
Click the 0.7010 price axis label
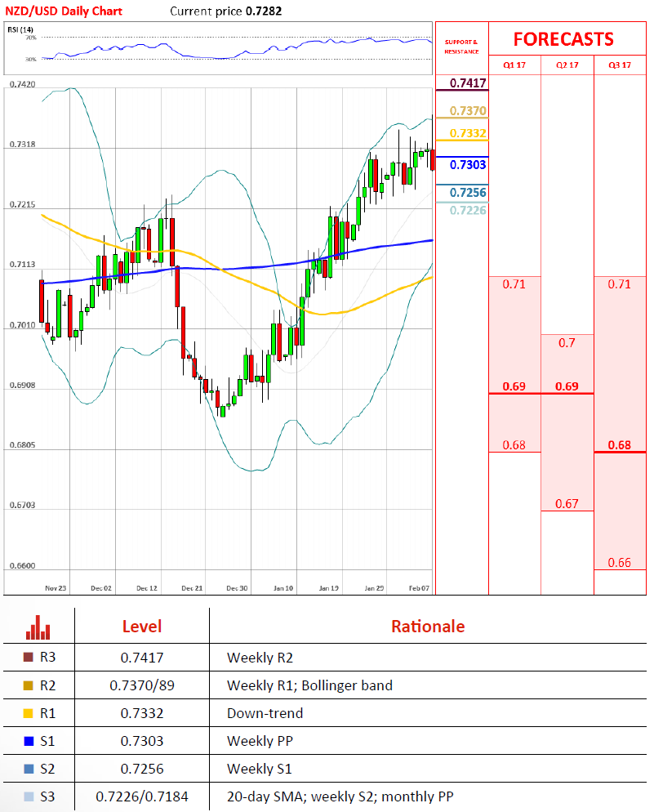point(23,325)
